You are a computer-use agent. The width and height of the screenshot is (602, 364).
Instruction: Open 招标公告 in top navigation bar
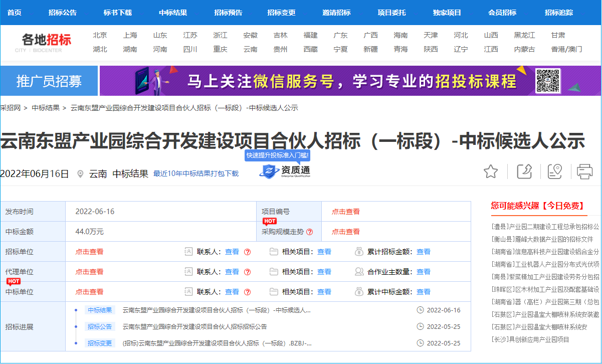63,13
